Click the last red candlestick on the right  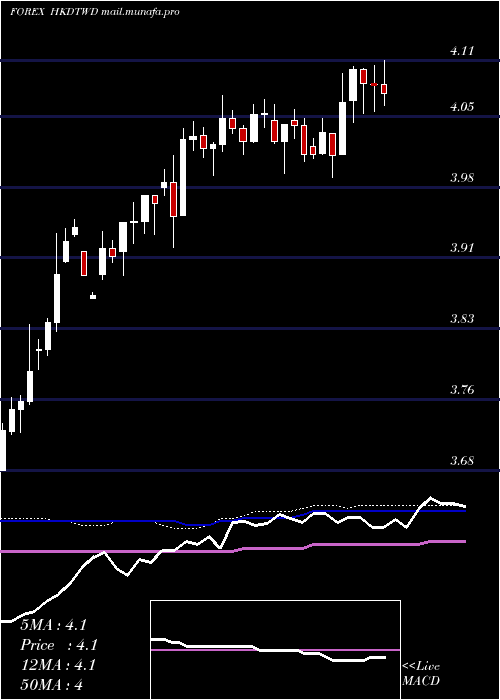pos(384,88)
